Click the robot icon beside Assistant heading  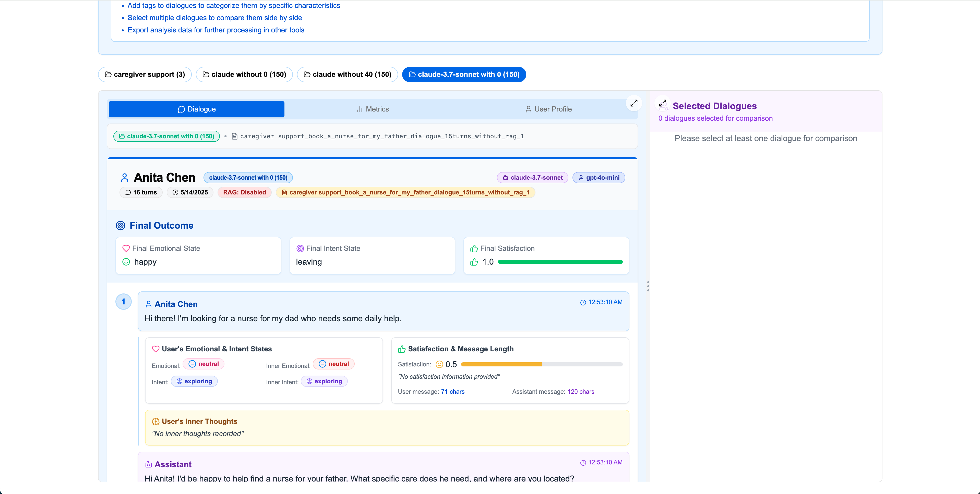tap(148, 464)
